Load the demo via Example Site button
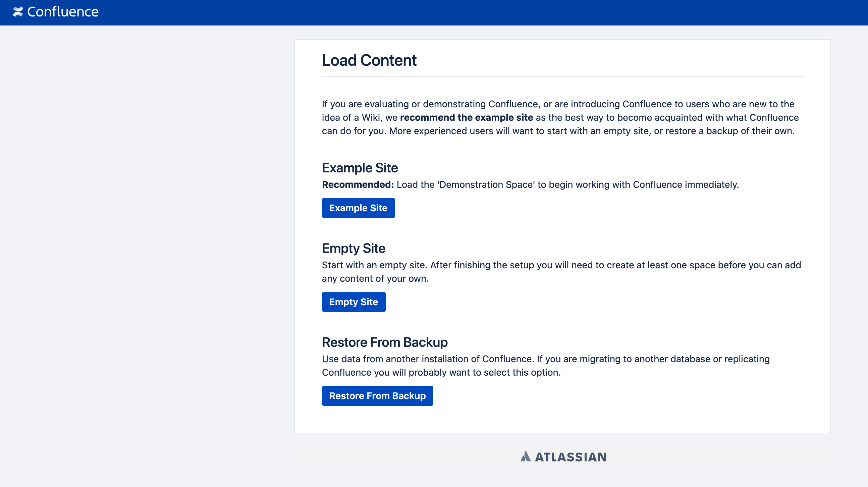The image size is (868, 487). click(x=358, y=208)
